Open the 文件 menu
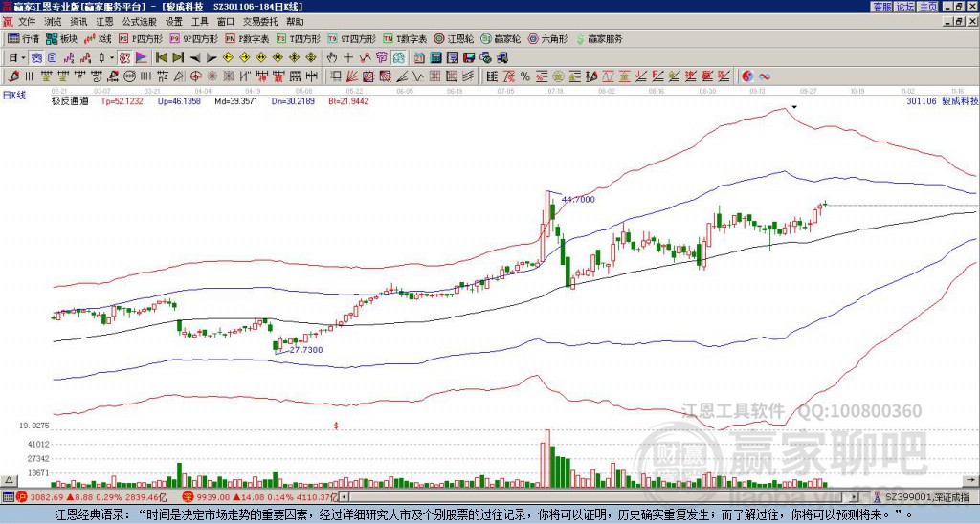This screenshot has height=524, width=980. pos(27,22)
